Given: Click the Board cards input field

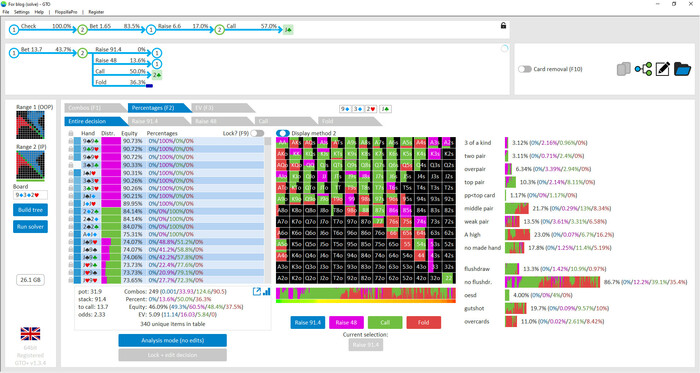Looking at the screenshot, I should [x=30, y=195].
